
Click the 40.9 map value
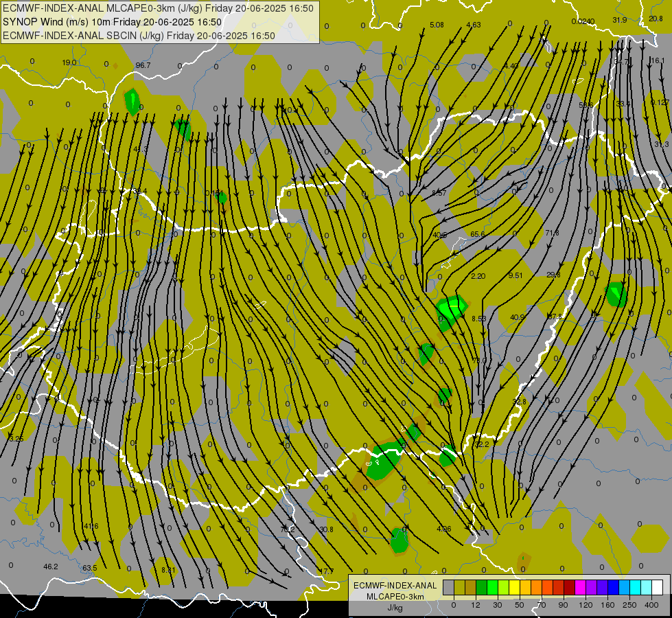click(518, 317)
